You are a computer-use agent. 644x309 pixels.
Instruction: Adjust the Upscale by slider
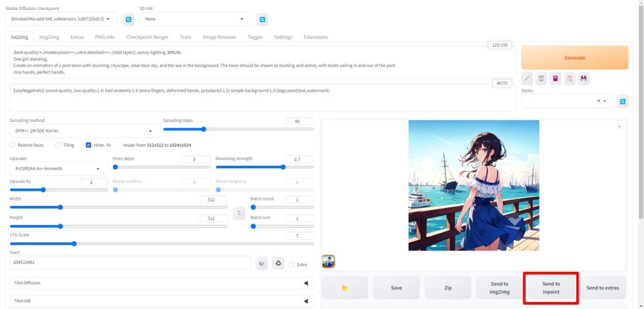click(x=58, y=190)
